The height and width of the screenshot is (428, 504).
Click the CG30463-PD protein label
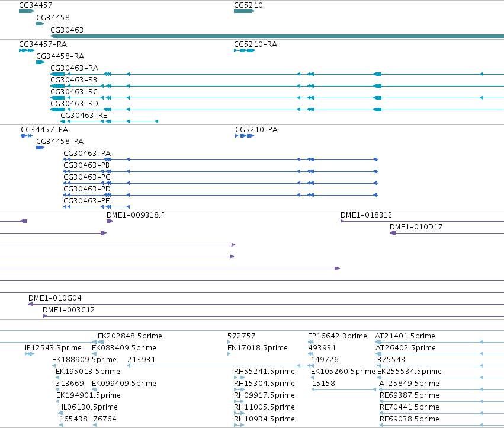pos(87,189)
